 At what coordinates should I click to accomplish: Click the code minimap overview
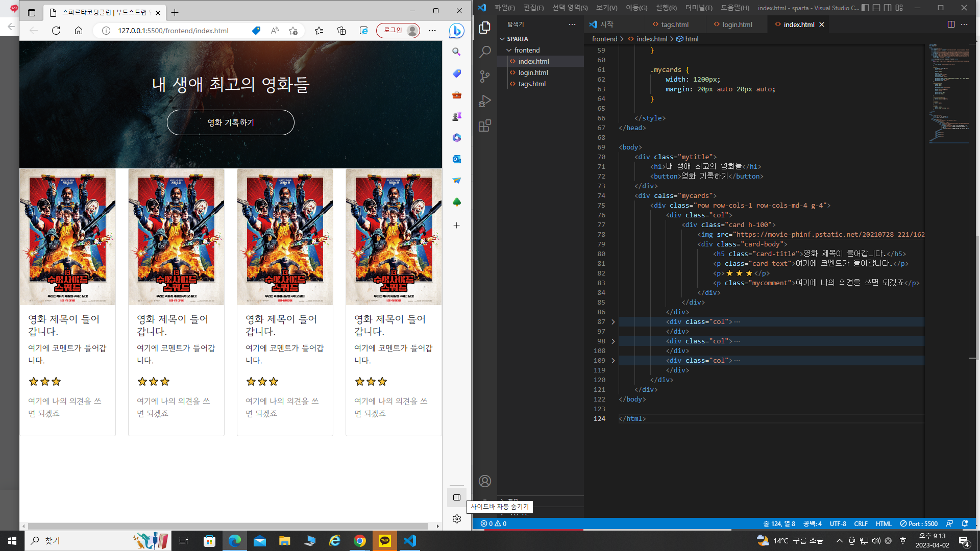tap(948, 93)
